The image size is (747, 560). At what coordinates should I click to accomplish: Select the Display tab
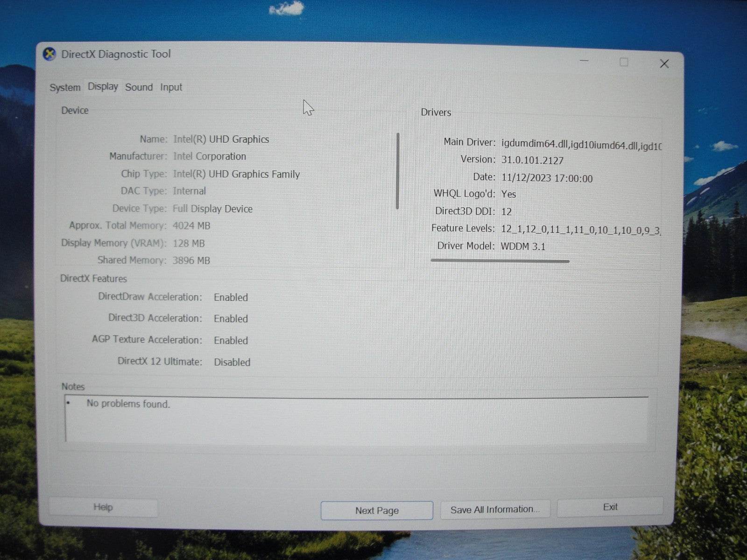pos(103,87)
